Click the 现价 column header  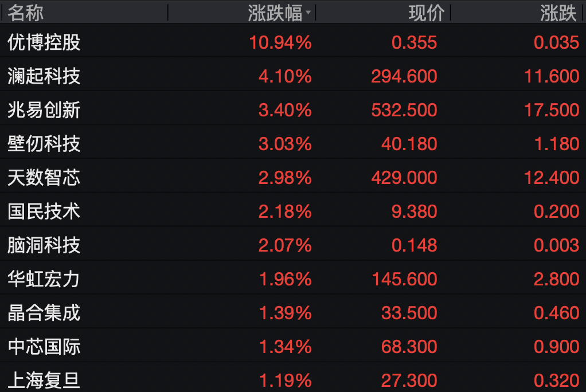click(x=427, y=13)
